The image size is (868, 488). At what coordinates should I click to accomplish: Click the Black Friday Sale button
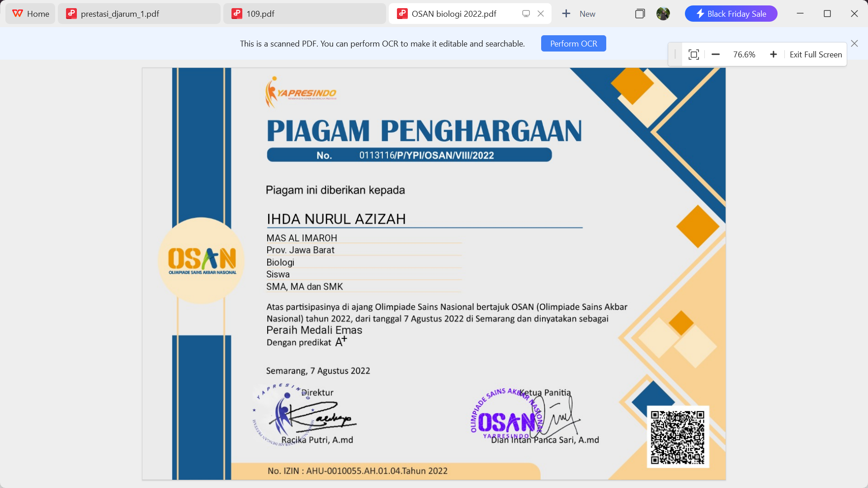pos(731,14)
